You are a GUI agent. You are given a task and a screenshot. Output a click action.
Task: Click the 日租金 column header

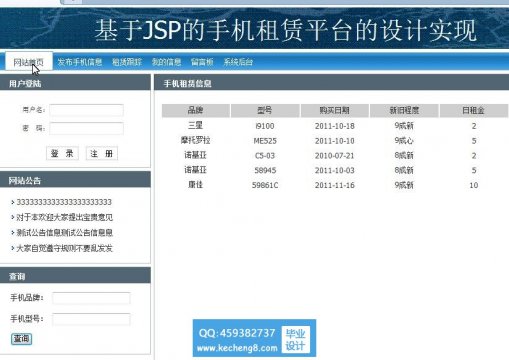[474, 110]
